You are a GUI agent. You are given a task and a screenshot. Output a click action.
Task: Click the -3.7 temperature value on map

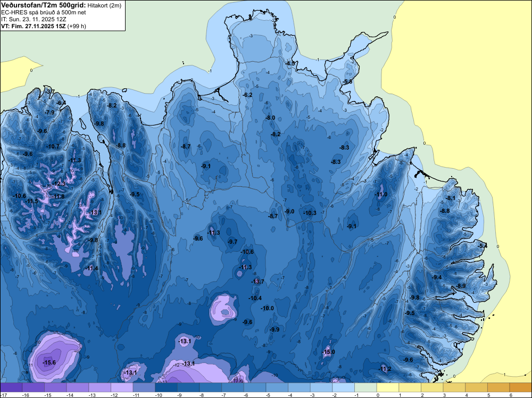(50, 92)
